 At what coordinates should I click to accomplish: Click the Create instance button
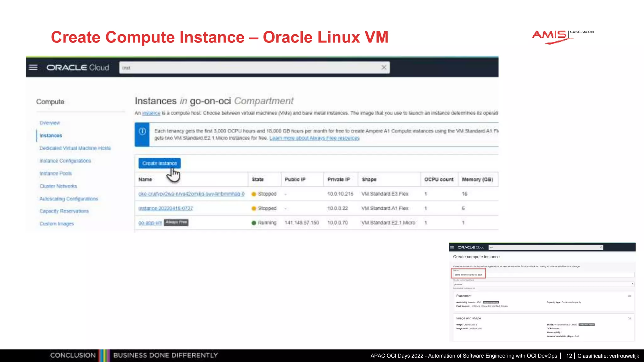(159, 163)
